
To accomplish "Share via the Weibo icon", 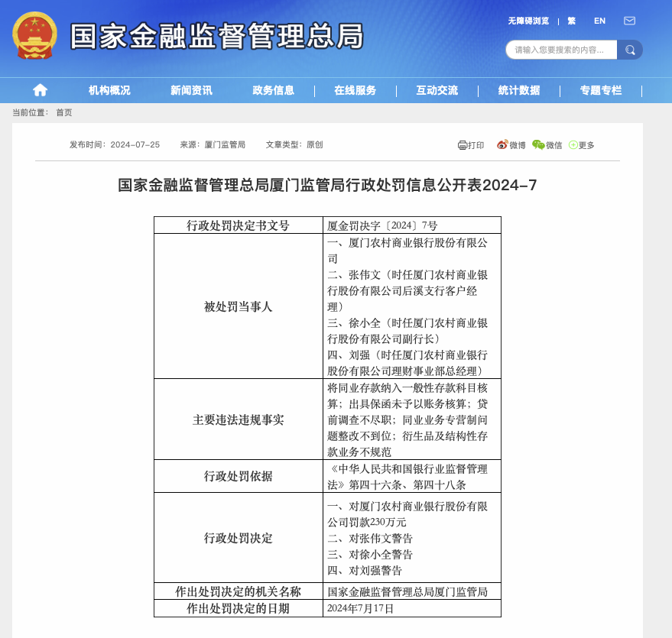I will click(x=502, y=144).
